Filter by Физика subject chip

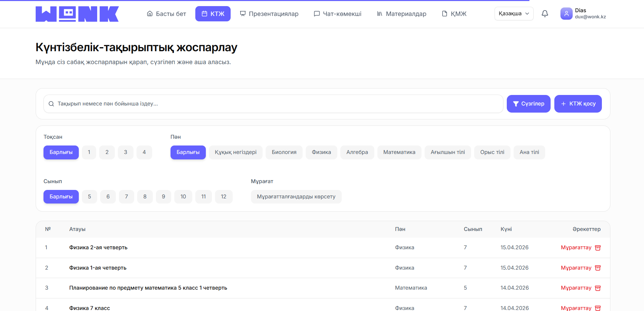coord(321,152)
